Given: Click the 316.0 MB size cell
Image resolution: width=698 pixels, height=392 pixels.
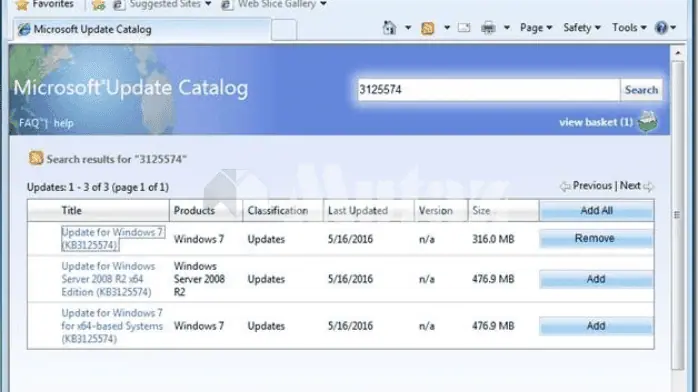Looking at the screenshot, I should (493, 239).
